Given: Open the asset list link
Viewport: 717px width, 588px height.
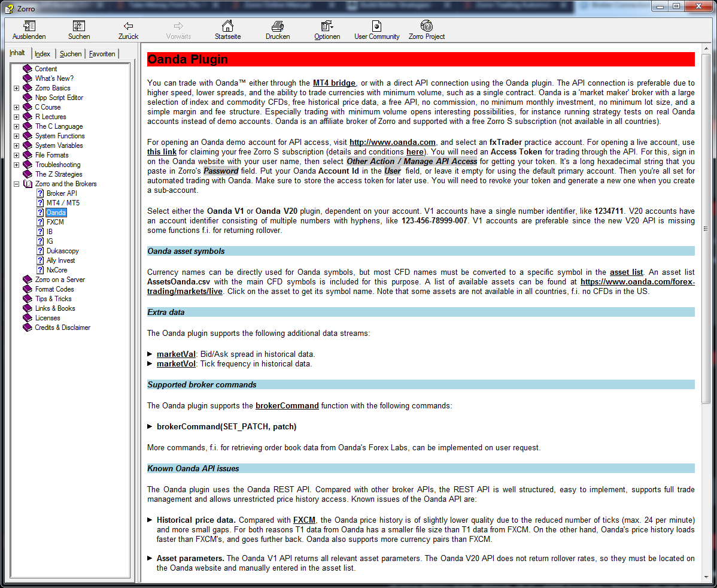Looking at the screenshot, I should click(626, 272).
